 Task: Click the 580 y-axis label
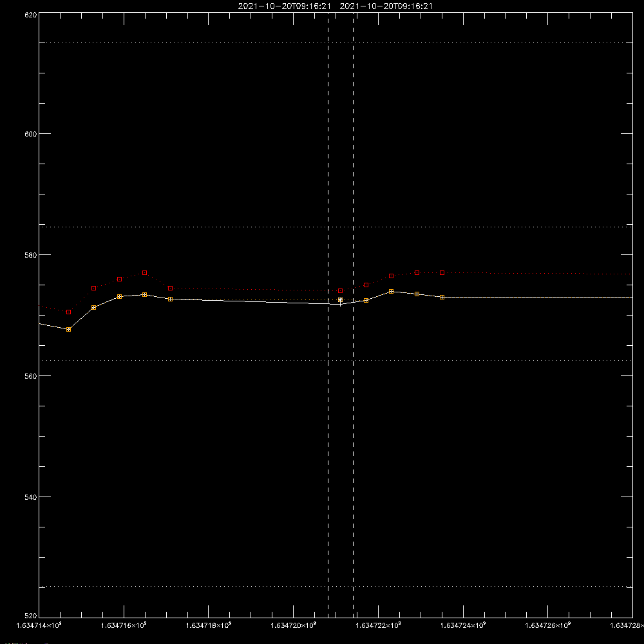coord(31,255)
